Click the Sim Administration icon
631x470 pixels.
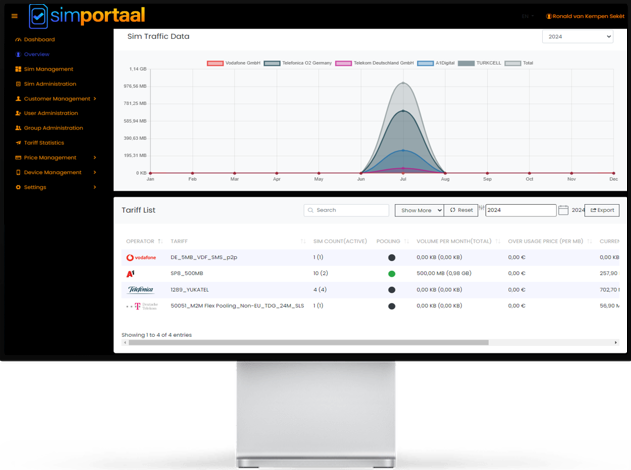18,84
